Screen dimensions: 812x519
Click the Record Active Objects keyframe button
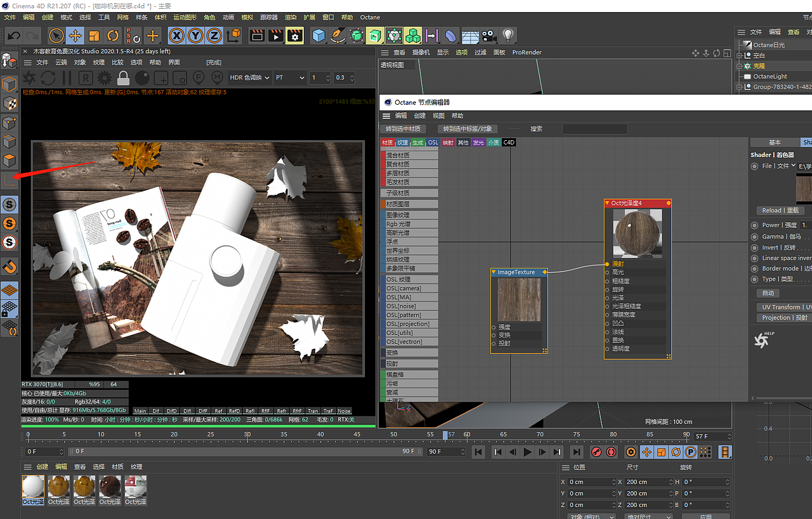596,452
